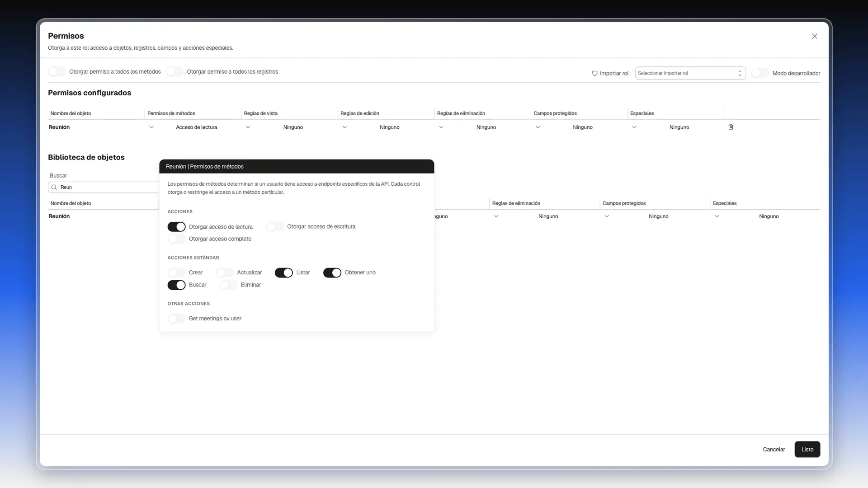Image resolution: width=868 pixels, height=488 pixels.
Task: Open library Reunión Especiales dropdown
Action: tap(766, 216)
